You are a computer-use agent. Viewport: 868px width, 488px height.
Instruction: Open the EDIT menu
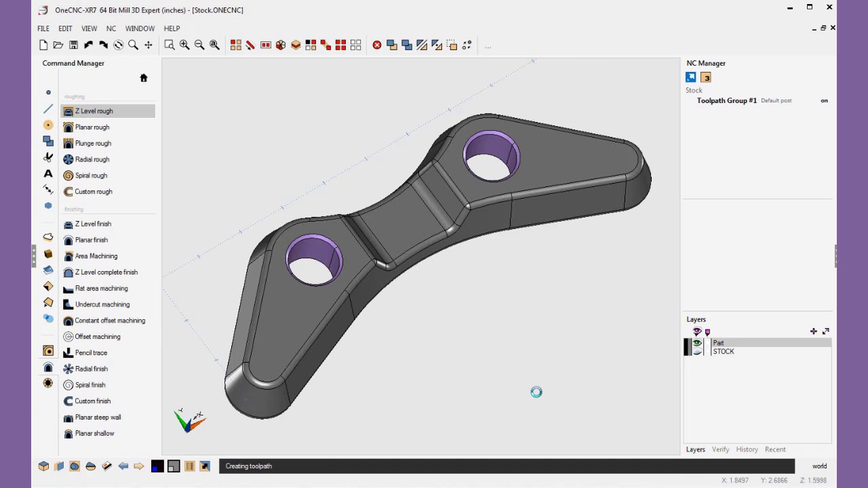pos(65,28)
